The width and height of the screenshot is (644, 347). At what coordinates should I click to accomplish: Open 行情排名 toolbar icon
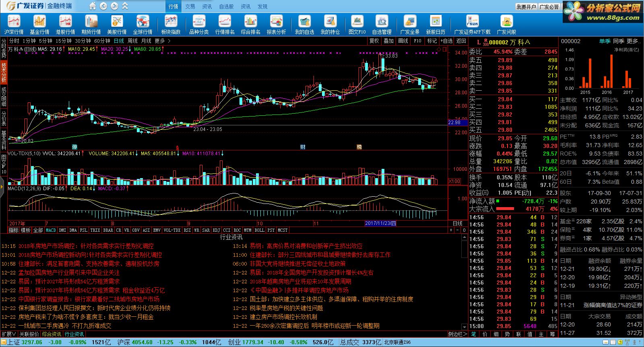pyautogui.click(x=225, y=25)
